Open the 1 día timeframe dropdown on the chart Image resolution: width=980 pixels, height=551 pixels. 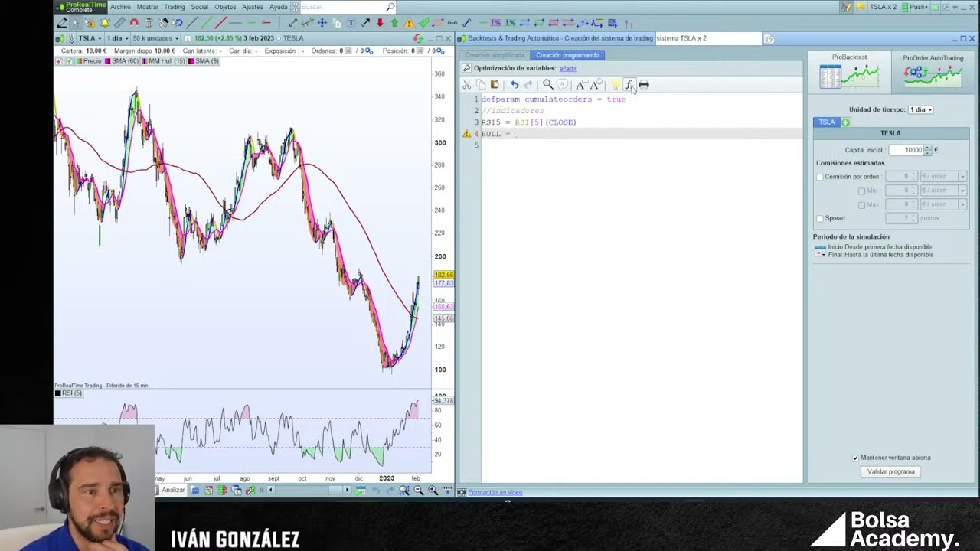click(116, 38)
